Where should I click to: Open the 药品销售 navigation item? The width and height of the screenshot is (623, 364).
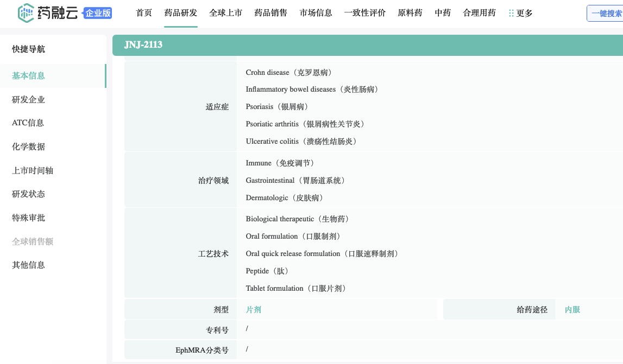tap(270, 12)
